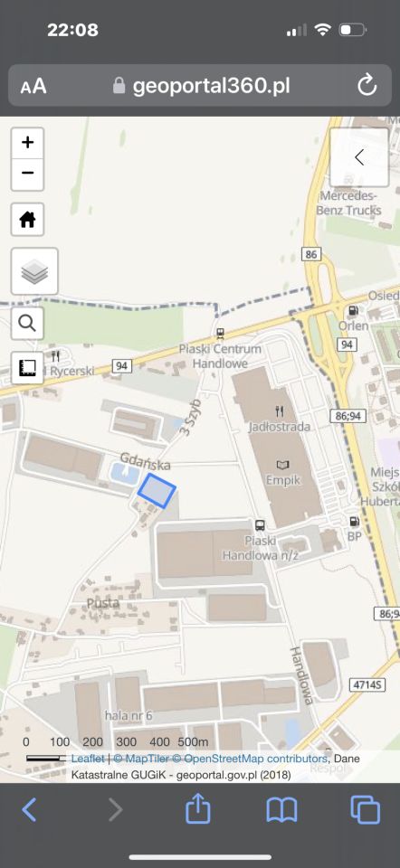This screenshot has width=400, height=868.
Task: Reload the geoportal360.pl page
Action: (x=367, y=86)
